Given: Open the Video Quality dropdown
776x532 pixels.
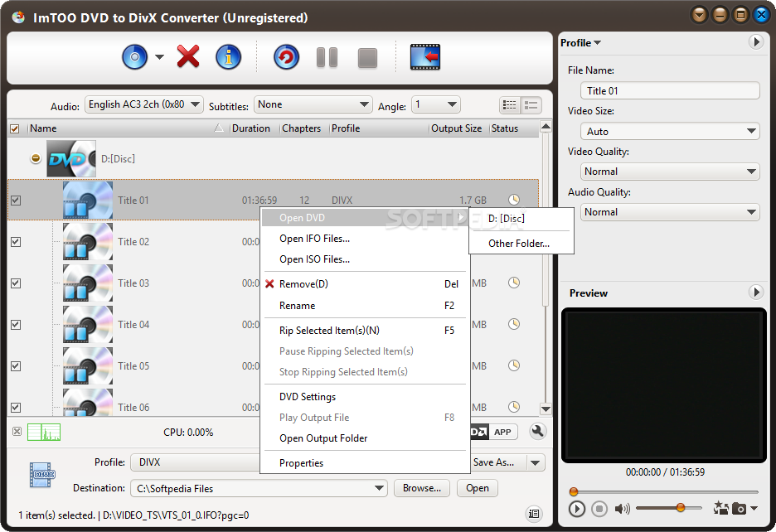Looking at the screenshot, I should coord(670,172).
